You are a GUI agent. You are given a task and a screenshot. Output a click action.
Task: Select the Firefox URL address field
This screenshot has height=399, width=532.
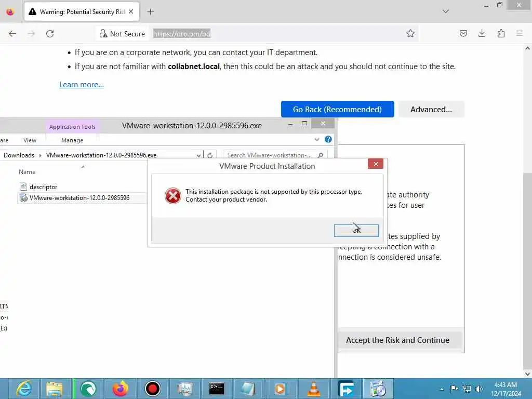[277, 34]
